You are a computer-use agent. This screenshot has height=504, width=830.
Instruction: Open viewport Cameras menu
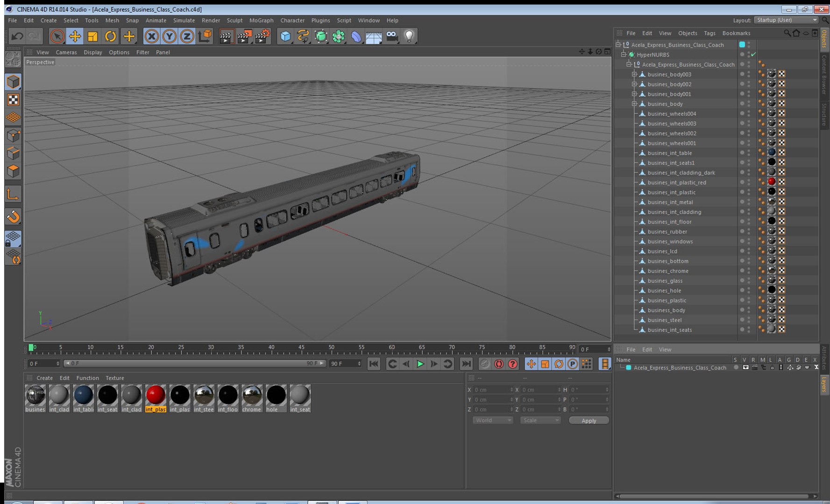pos(66,52)
